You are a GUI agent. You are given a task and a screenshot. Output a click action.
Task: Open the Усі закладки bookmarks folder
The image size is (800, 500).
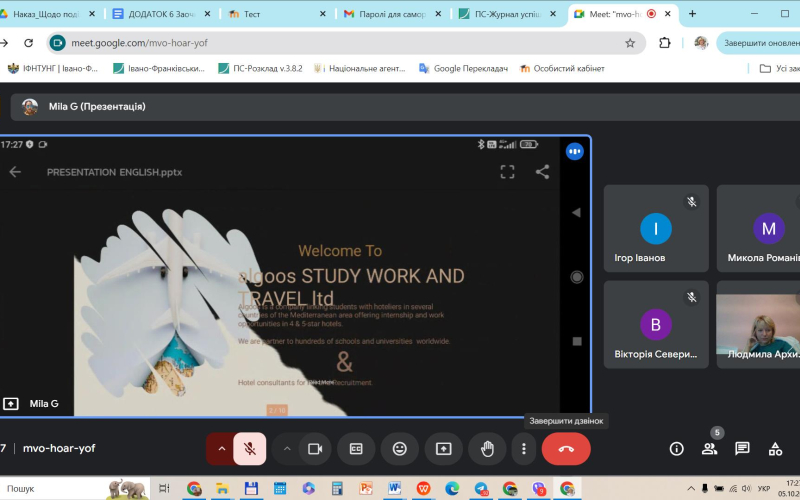(779, 68)
